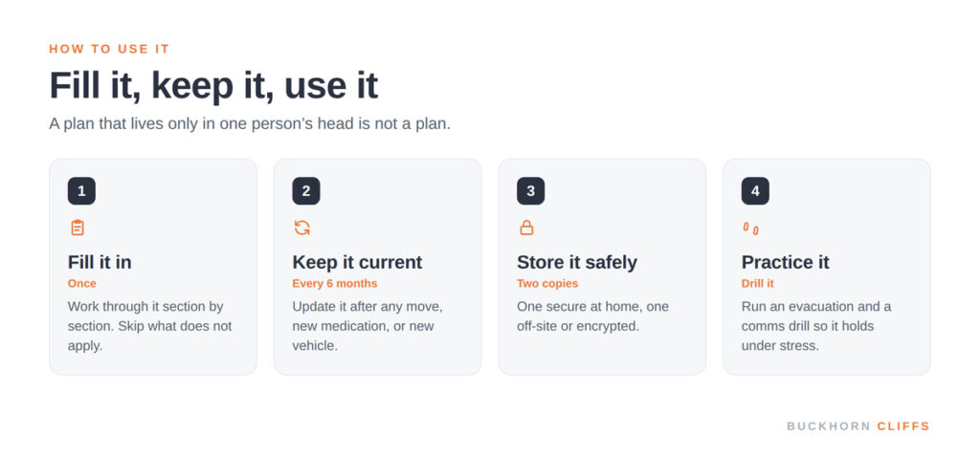This screenshot has width=980, height=457.
Task: Click the 'Every 6 months' label
Action: click(335, 283)
